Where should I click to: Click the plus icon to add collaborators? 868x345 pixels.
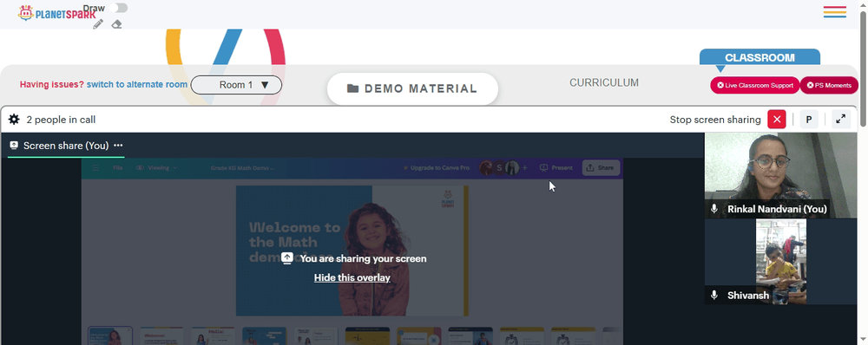point(525,167)
